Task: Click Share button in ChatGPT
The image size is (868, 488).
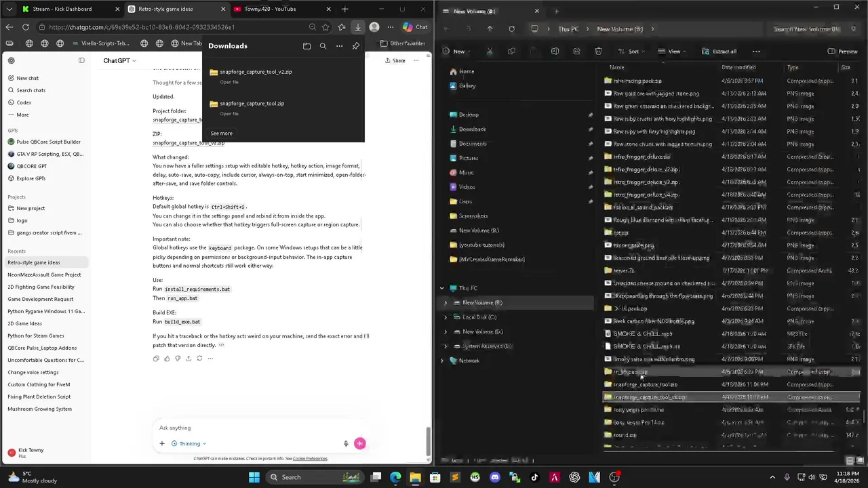Action: click(395, 60)
